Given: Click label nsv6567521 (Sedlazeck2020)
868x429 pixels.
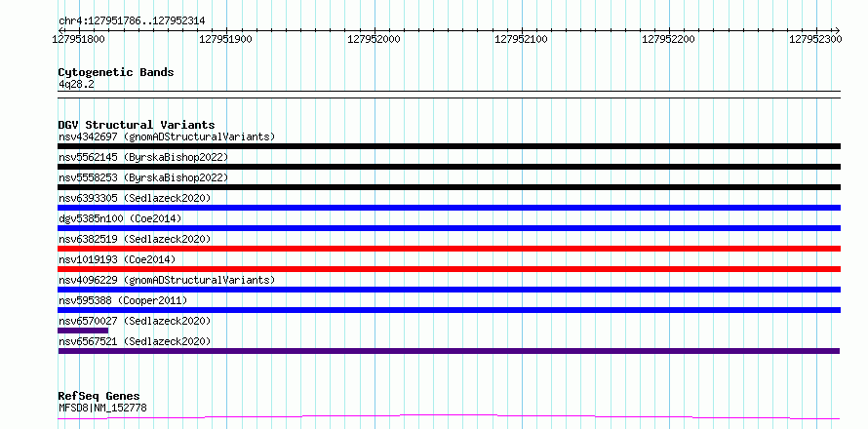Looking at the screenshot, I should 135,341.
